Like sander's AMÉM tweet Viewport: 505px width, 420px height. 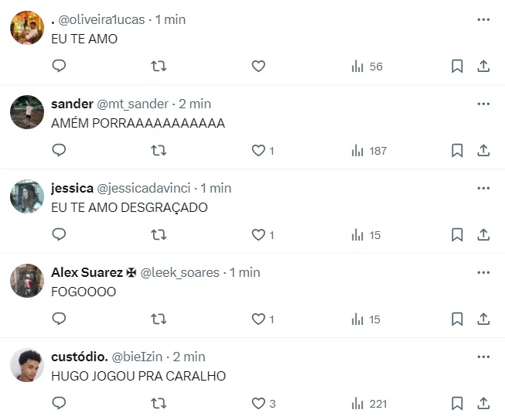(x=258, y=151)
